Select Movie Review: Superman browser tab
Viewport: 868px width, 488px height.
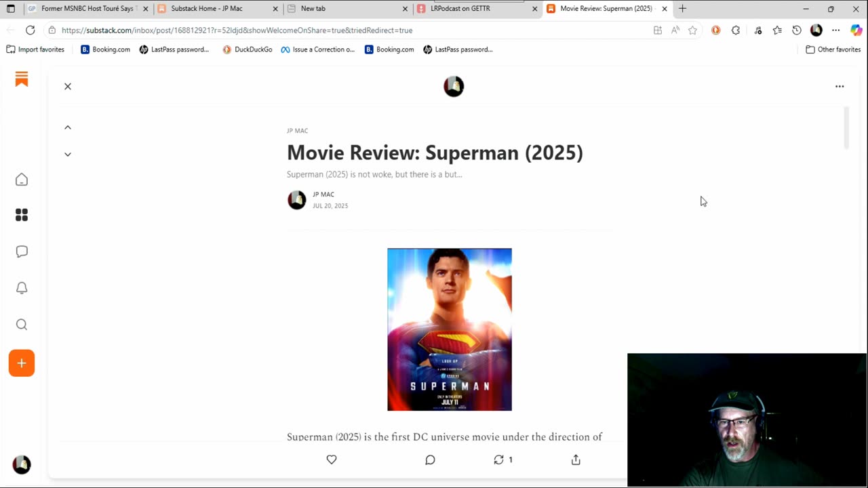pos(606,9)
